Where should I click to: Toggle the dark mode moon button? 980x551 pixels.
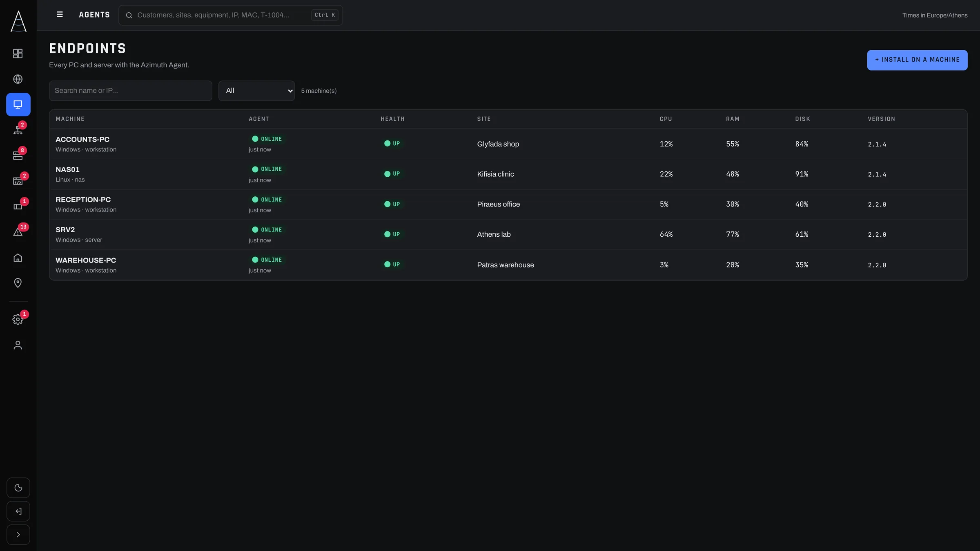click(x=18, y=488)
